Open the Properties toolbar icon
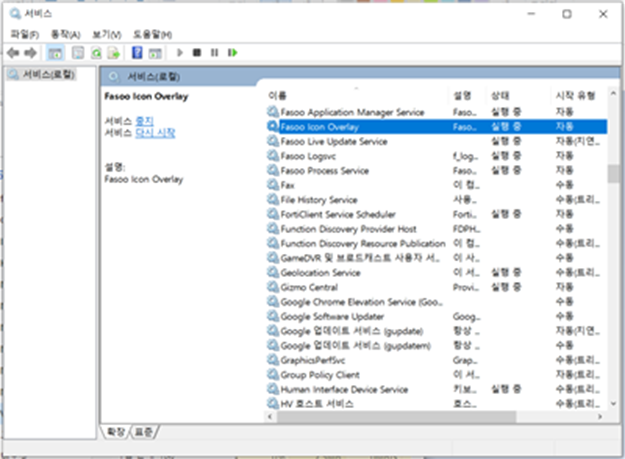Screen dimensions: 625x459 (77, 52)
